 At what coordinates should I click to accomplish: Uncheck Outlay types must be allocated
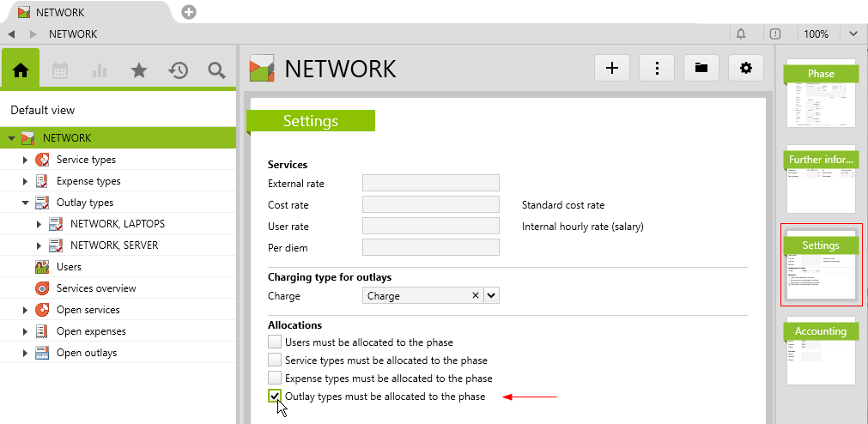pos(275,397)
